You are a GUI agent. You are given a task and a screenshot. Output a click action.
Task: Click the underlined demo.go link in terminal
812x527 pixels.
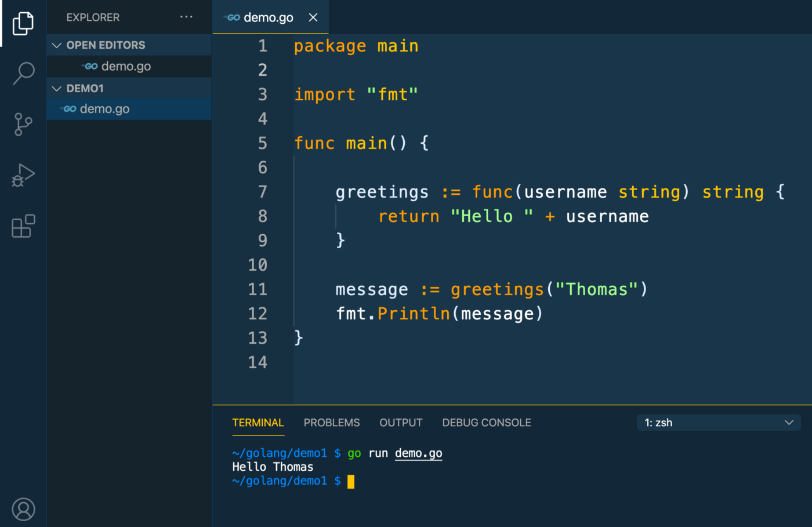pos(418,453)
